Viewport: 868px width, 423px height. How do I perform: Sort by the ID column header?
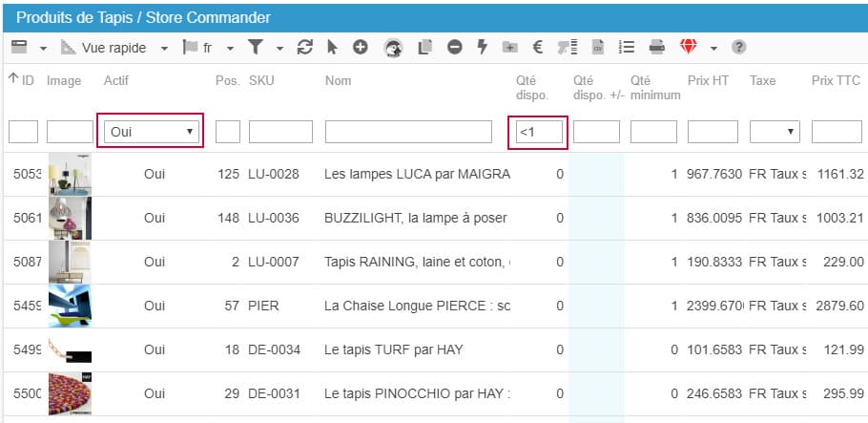point(22,81)
